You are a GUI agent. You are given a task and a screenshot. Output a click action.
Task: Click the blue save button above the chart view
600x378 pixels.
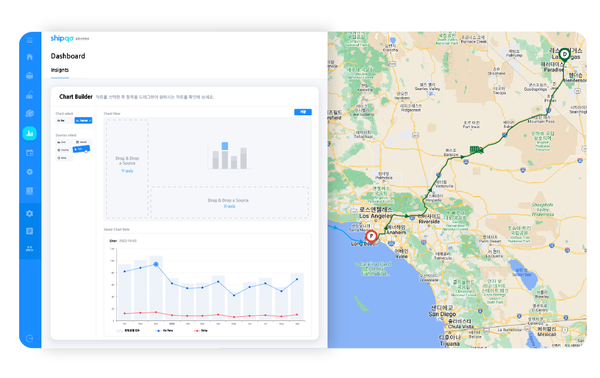pos(303,112)
